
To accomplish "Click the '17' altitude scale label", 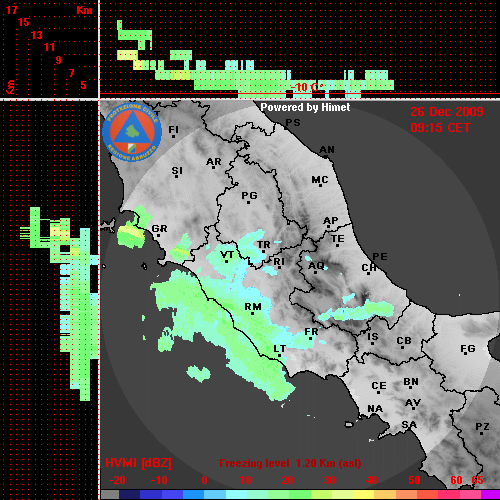I will (11, 10).
